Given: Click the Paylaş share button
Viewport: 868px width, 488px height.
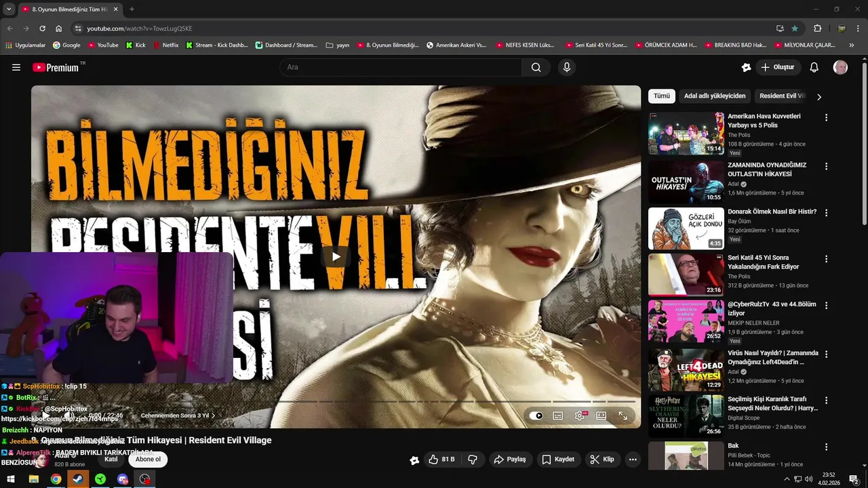Looking at the screenshot, I should [510, 459].
